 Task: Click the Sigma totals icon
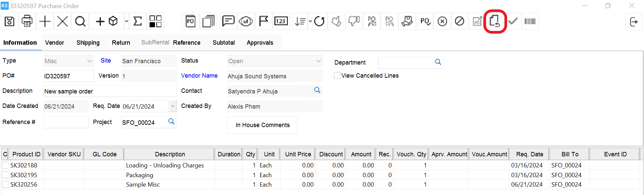pos(138,22)
